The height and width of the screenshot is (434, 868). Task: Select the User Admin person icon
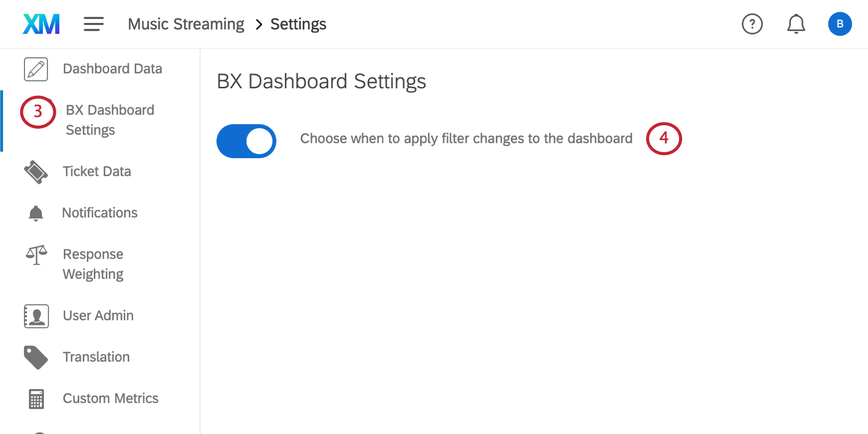click(x=36, y=316)
